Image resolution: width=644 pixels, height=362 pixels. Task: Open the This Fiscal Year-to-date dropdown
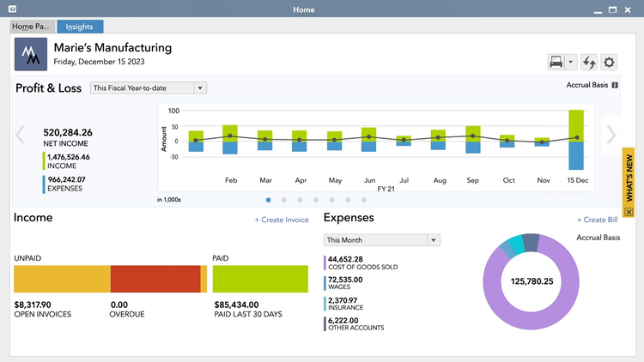(x=149, y=87)
